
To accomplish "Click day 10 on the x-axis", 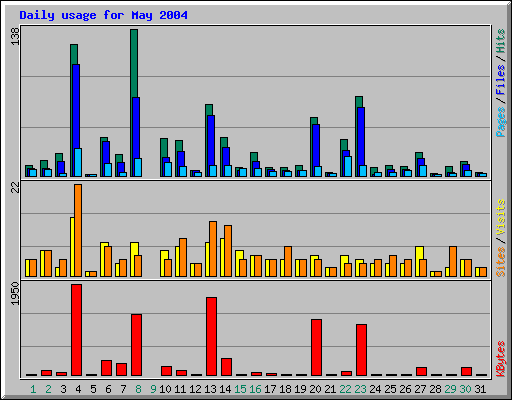I will click(x=165, y=389).
